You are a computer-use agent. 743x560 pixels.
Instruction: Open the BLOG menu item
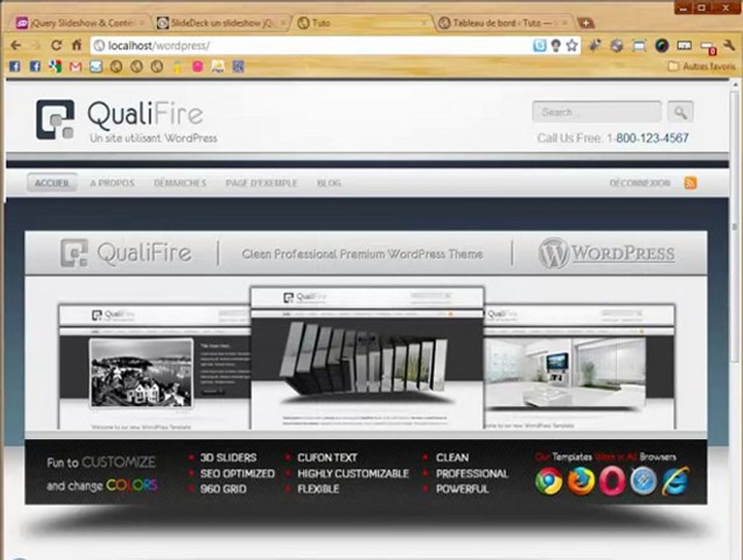click(329, 183)
